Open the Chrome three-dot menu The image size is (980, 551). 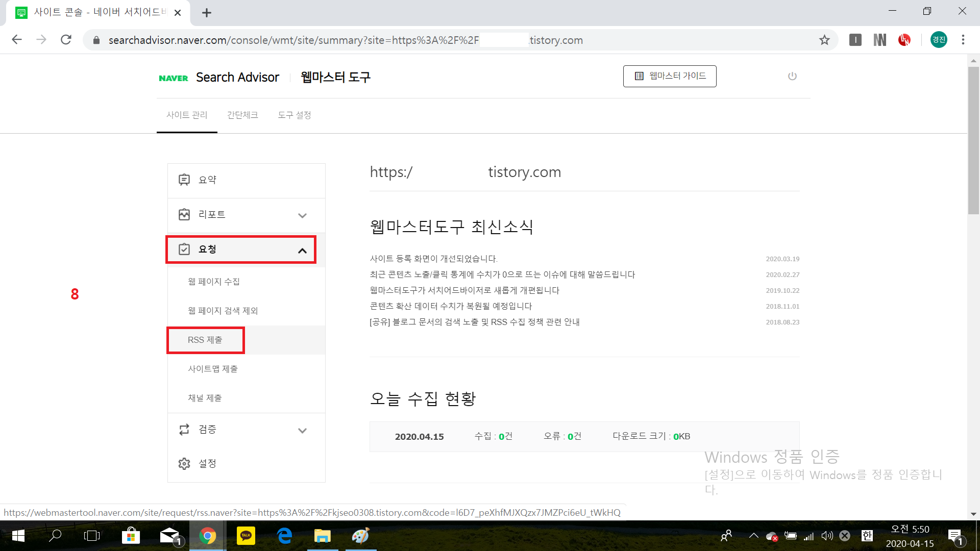point(963,40)
